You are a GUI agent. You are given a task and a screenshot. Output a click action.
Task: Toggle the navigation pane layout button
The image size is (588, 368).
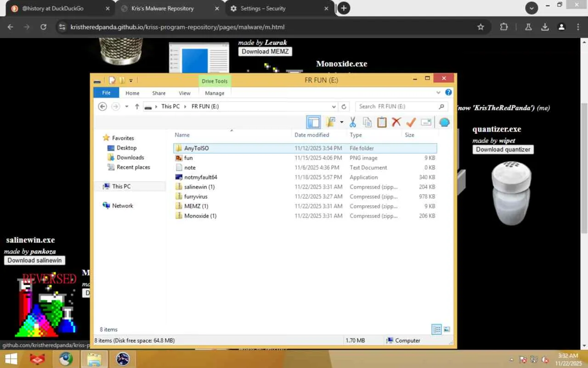(x=314, y=122)
